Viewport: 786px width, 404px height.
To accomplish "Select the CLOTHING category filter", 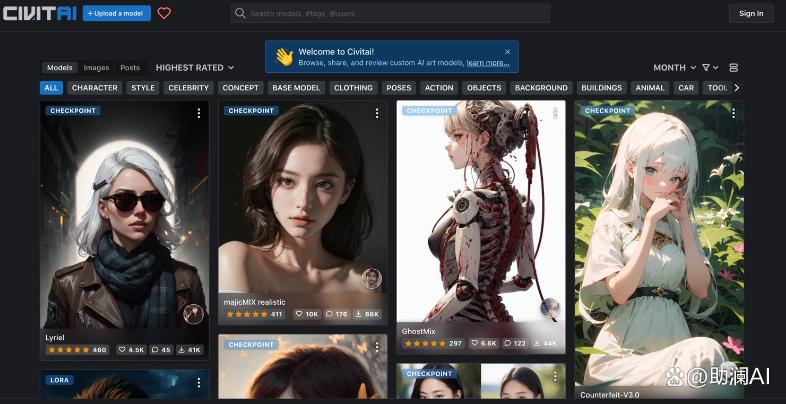I will (x=353, y=88).
